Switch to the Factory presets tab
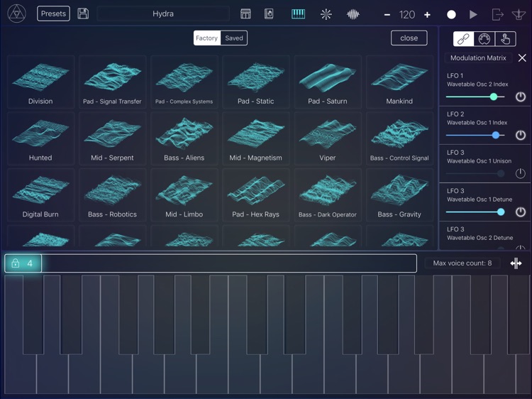Image resolution: width=532 pixels, height=399 pixels. 207,38
